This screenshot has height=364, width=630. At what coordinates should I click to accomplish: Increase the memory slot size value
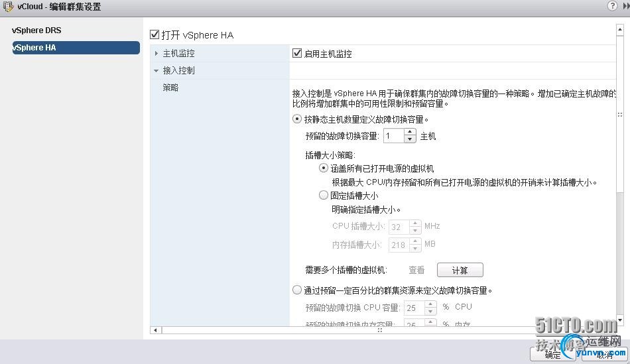click(415, 241)
